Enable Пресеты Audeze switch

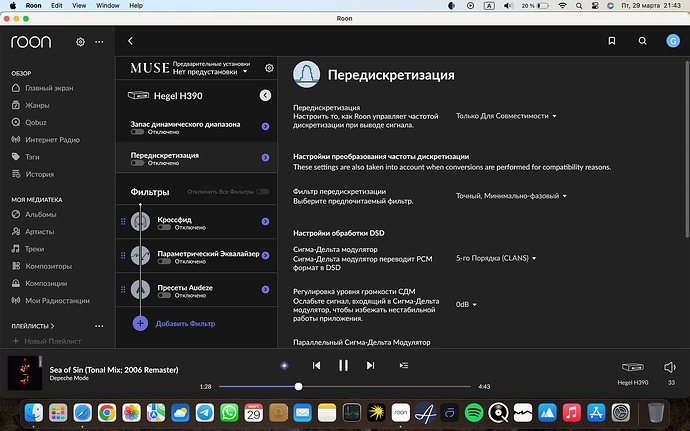164,295
